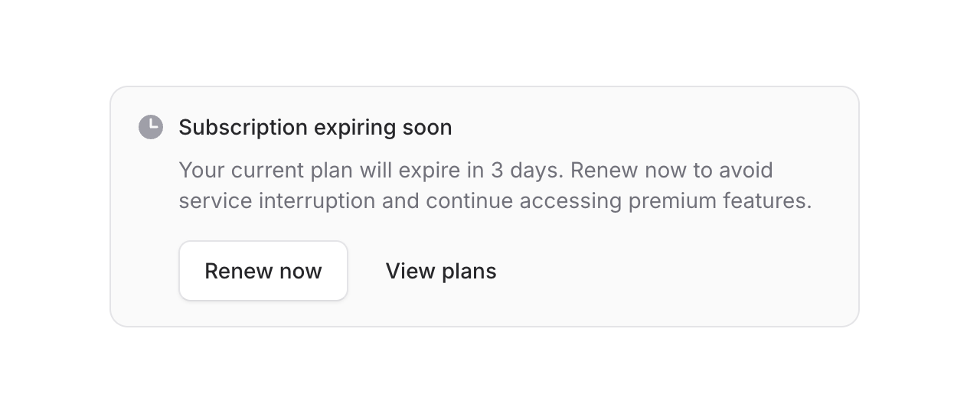Tap the time indicator icon beside the title
Viewport: 980px width, 407px height.
tap(151, 127)
